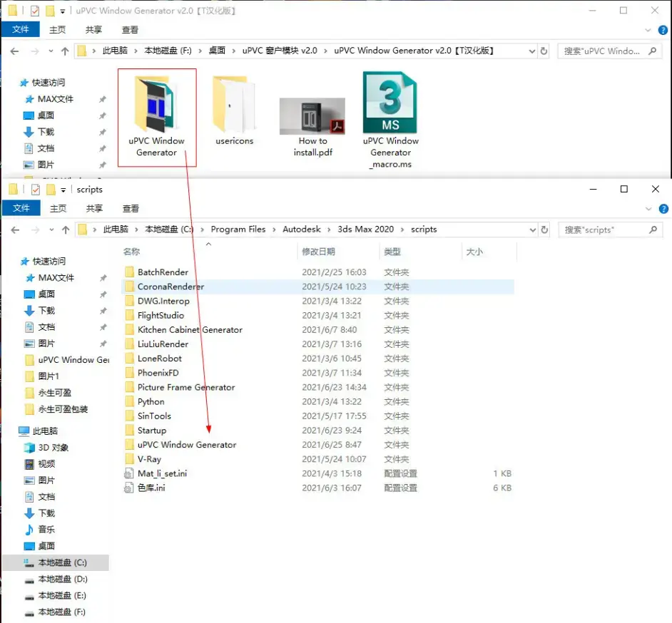Click the Program Files breadcrumb
Image resolution: width=672 pixels, height=623 pixels.
(238, 230)
